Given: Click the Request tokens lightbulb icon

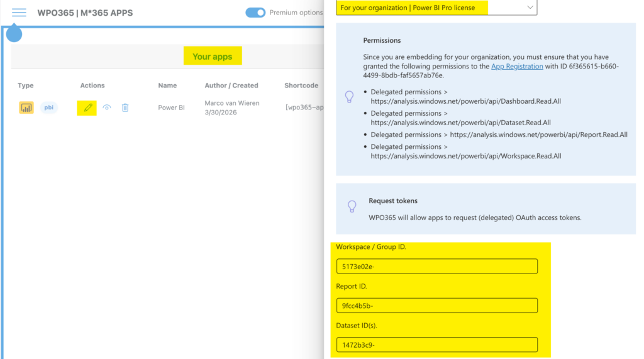Looking at the screenshot, I should tap(352, 206).
